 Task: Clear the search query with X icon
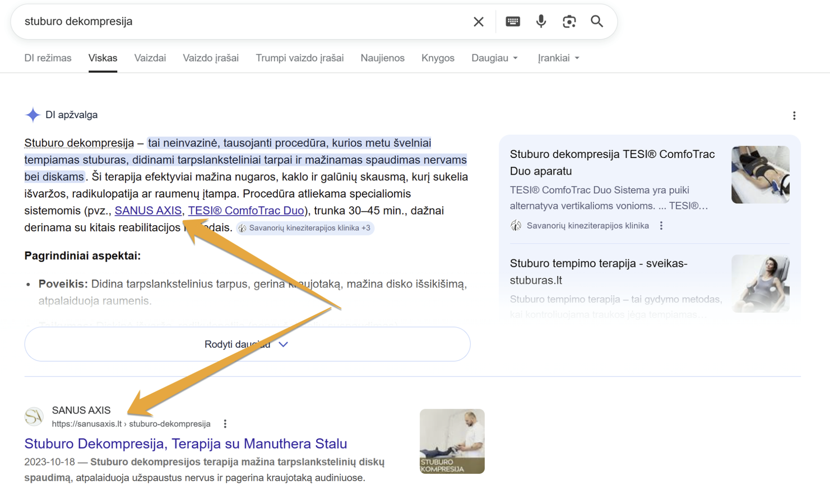point(478,22)
